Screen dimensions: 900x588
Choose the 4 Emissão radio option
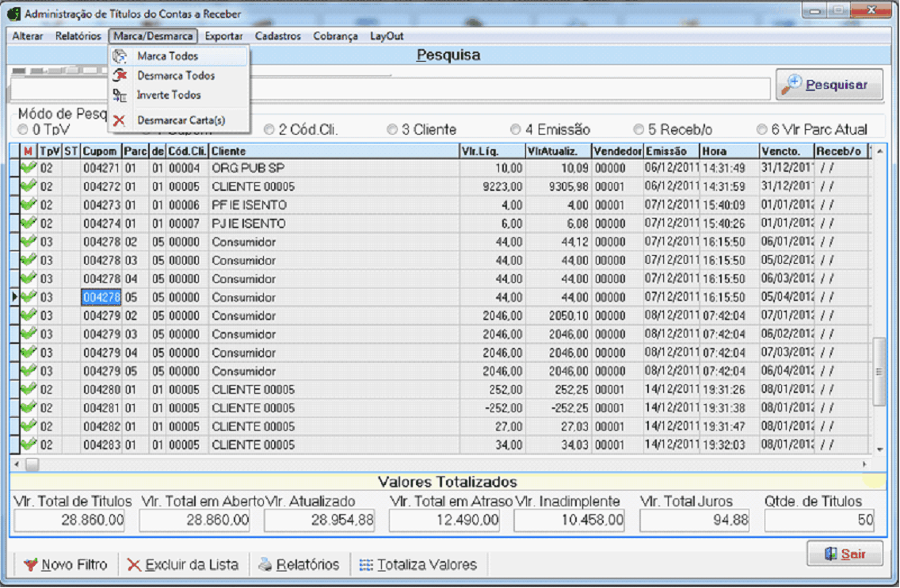coord(516,129)
